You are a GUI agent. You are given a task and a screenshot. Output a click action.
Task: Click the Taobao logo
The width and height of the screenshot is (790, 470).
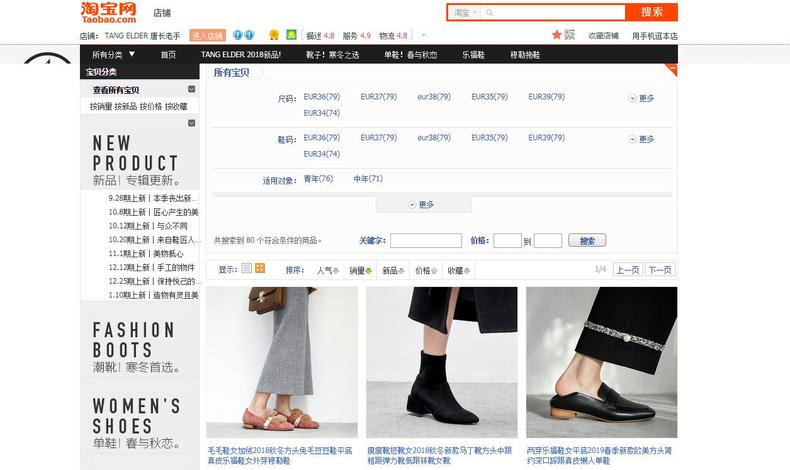(108, 13)
